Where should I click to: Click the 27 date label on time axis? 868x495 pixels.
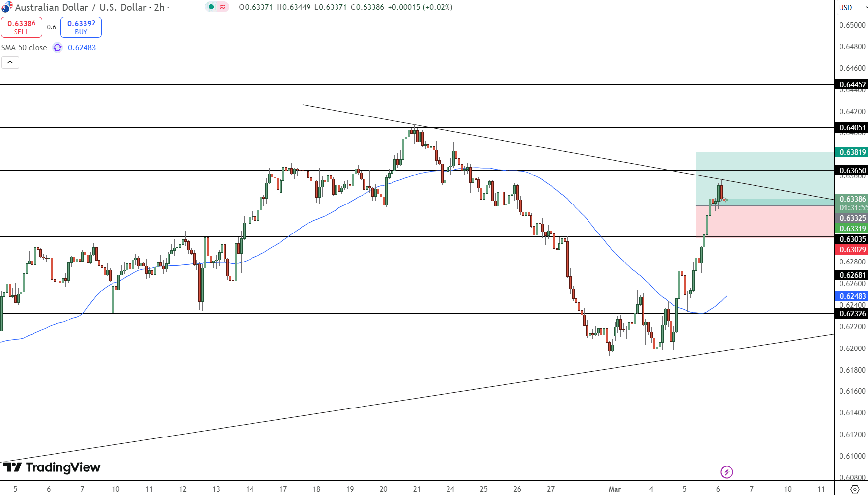pyautogui.click(x=551, y=489)
